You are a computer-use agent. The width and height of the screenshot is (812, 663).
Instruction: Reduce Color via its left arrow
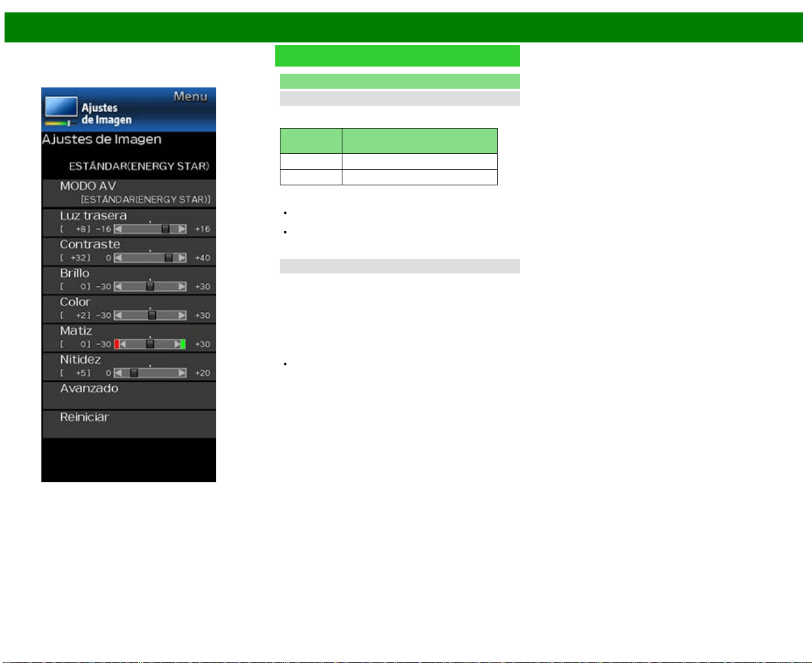tap(118, 315)
